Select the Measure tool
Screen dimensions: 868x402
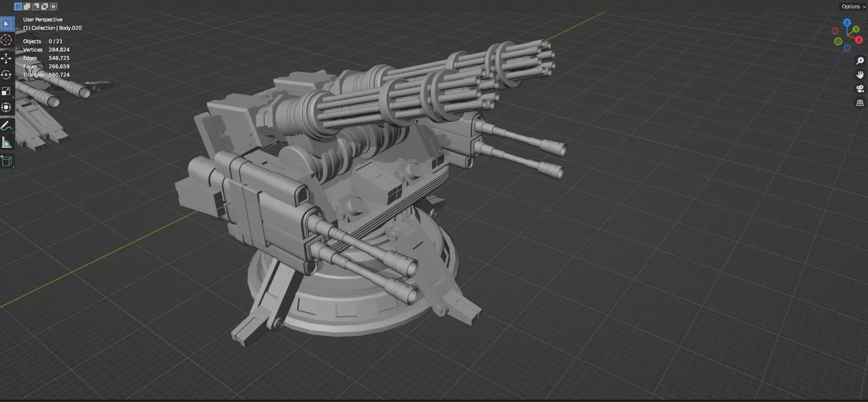[7, 142]
